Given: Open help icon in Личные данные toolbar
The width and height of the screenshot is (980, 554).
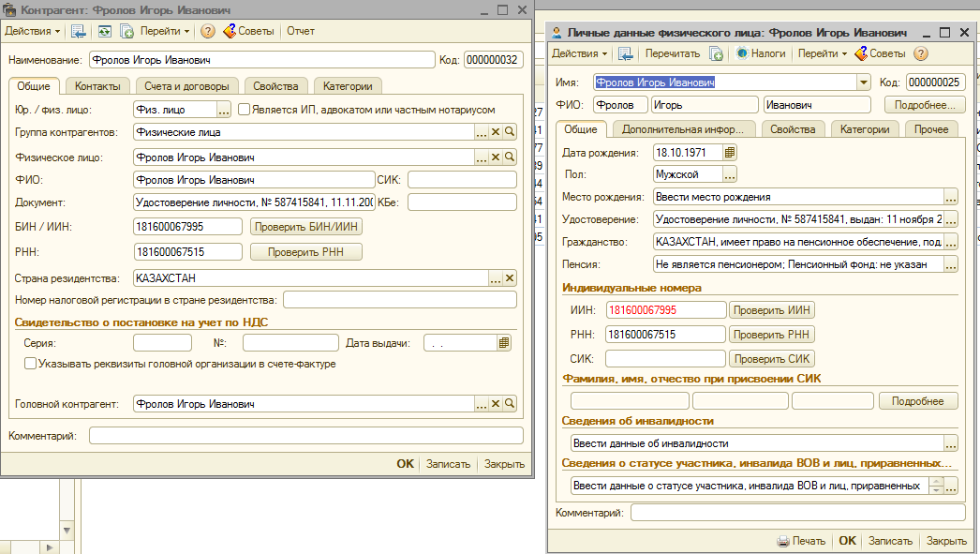Looking at the screenshot, I should click(921, 53).
